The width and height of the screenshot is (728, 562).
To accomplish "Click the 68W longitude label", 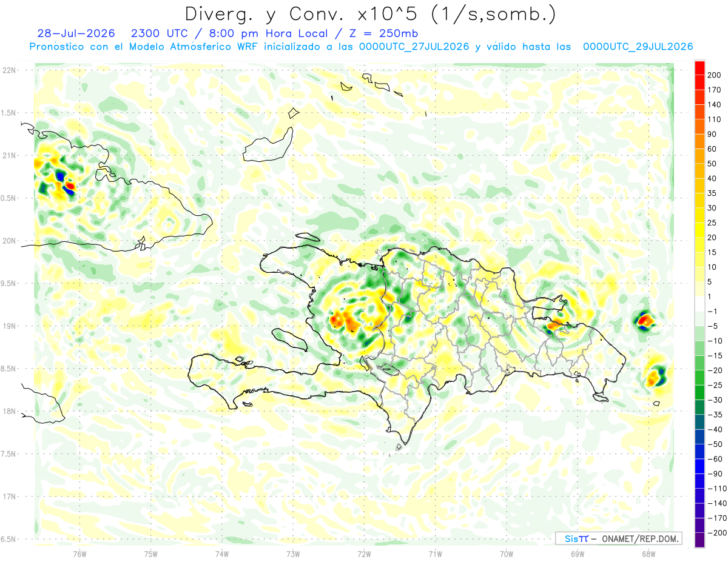I will pyautogui.click(x=649, y=554).
